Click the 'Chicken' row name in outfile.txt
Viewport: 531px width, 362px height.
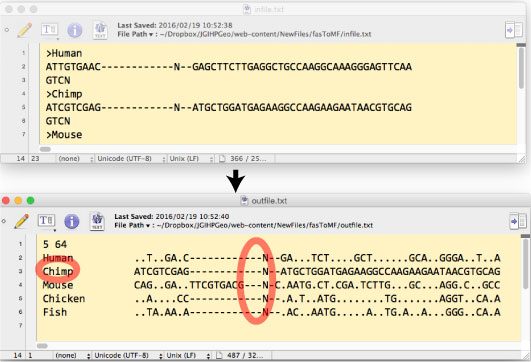[x=64, y=299]
